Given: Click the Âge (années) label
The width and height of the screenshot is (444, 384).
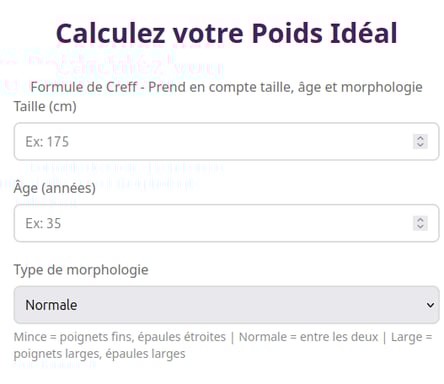Looking at the screenshot, I should click(55, 188).
